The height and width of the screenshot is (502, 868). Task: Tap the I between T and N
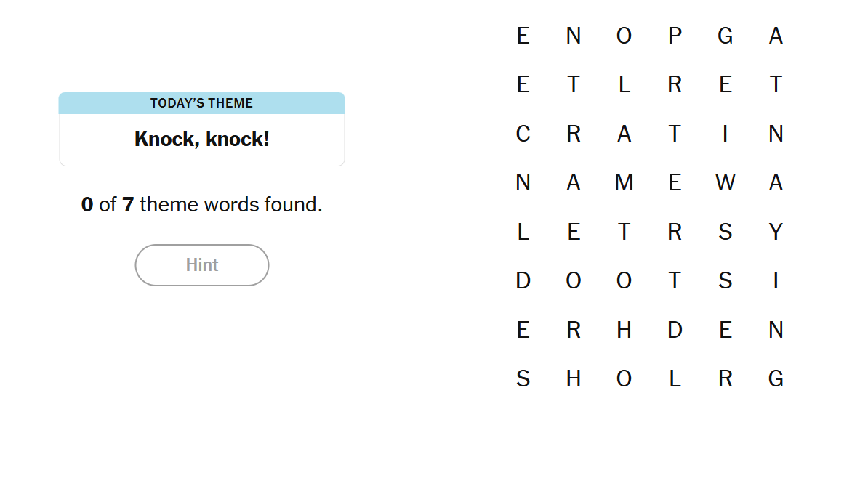pos(725,134)
